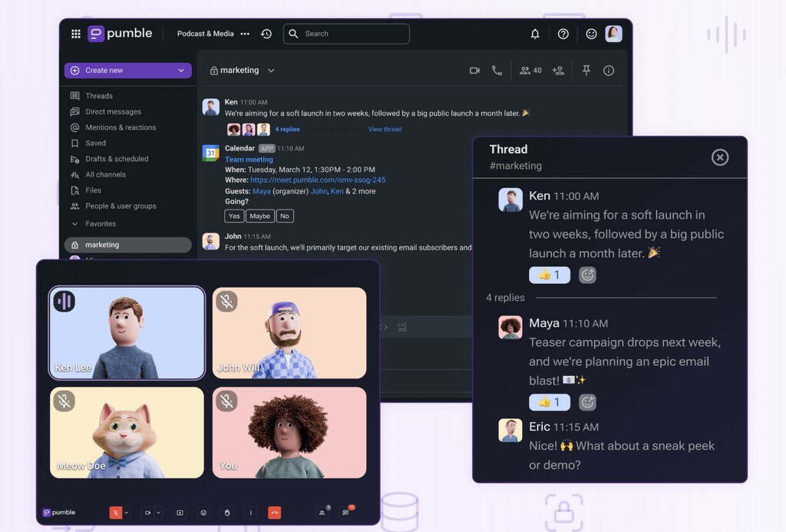786x532 pixels.
Task: Open the notifications bell
Action: click(535, 34)
